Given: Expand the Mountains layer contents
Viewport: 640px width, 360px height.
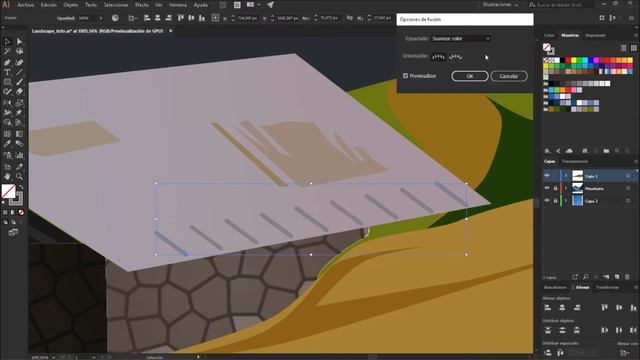Looking at the screenshot, I should tap(566, 188).
